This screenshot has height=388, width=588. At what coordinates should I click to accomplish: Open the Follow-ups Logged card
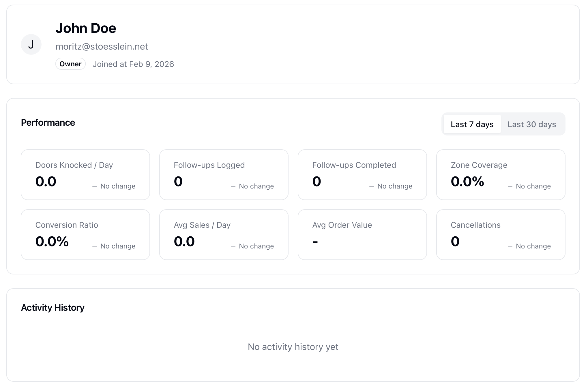(224, 174)
